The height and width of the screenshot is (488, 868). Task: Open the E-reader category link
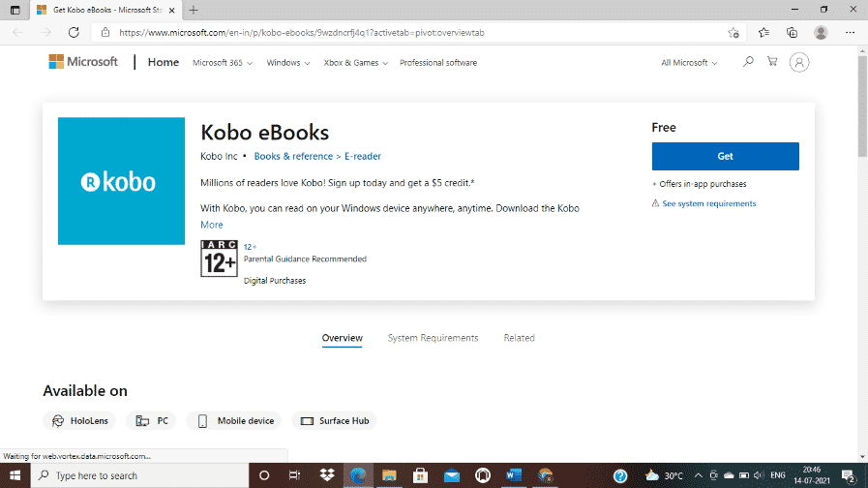tap(363, 156)
